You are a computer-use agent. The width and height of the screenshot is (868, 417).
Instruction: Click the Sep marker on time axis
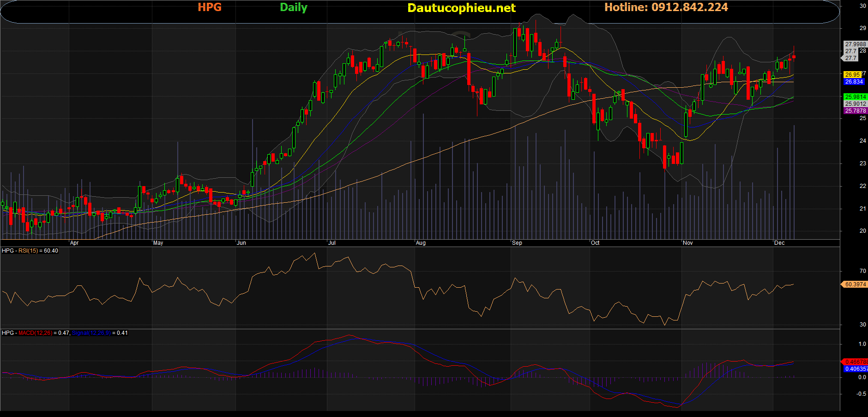click(517, 243)
